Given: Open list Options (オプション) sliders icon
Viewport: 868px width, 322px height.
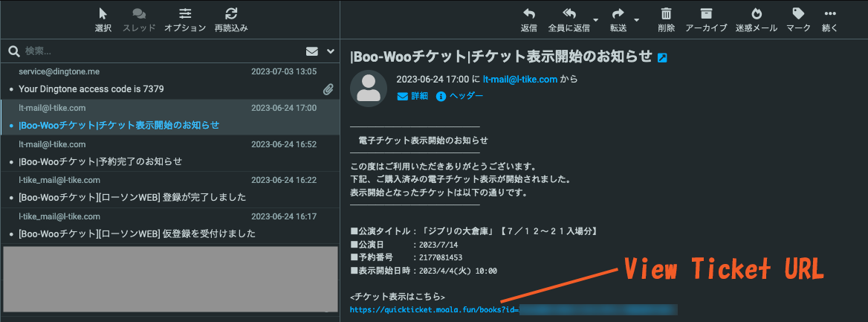Looking at the screenshot, I should tap(185, 14).
